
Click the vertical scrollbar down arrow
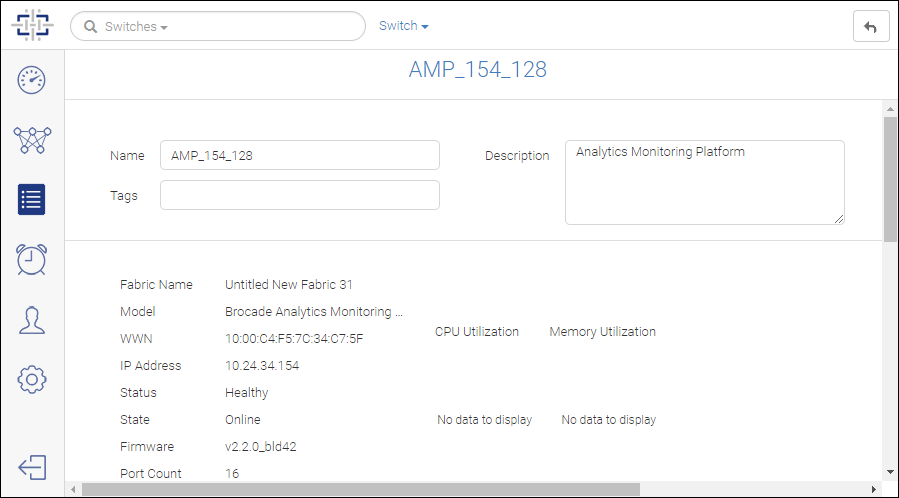[x=890, y=472]
